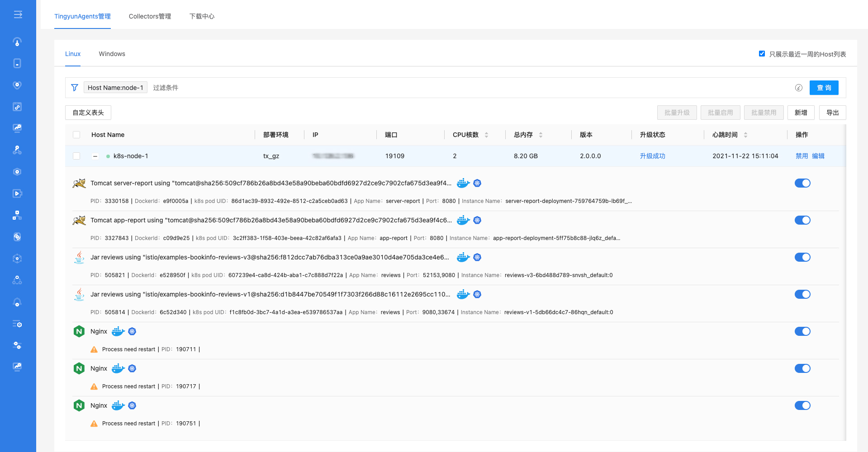Viewport: 868px width, 452px height.
Task: Toggle the reviews-v3 Jar switch
Action: coord(802,257)
